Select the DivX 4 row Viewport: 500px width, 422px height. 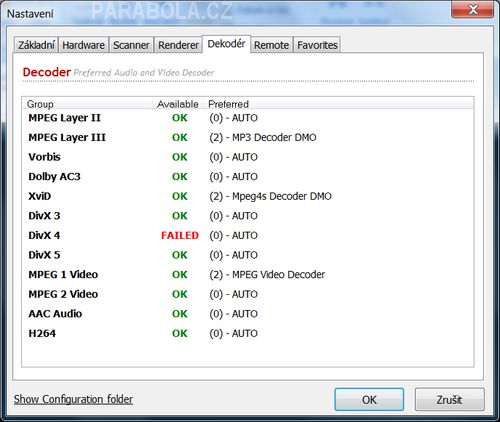point(248,235)
